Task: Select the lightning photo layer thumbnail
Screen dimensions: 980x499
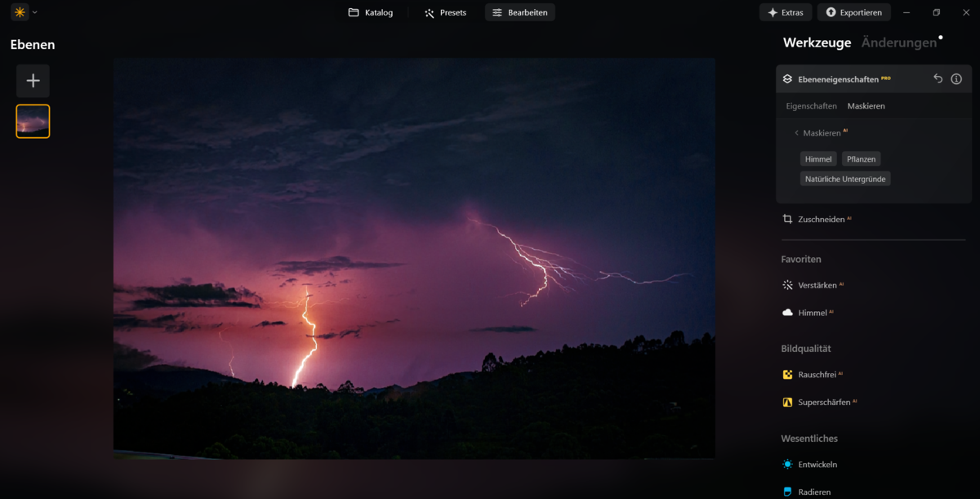Action: tap(33, 122)
